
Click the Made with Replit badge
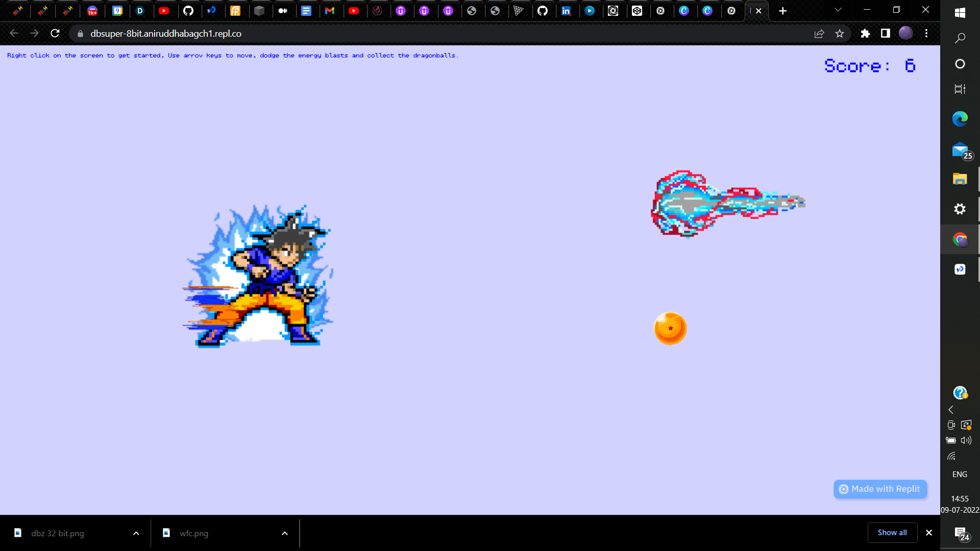[x=880, y=489]
